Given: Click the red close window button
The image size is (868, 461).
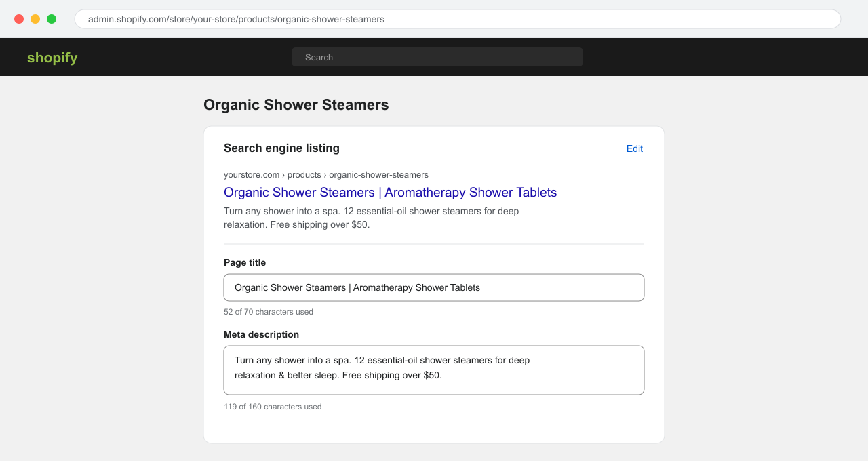Looking at the screenshot, I should coord(19,19).
